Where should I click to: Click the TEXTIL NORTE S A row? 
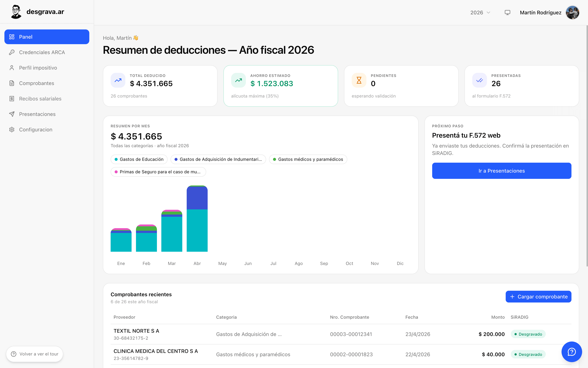pyautogui.click(x=341, y=334)
